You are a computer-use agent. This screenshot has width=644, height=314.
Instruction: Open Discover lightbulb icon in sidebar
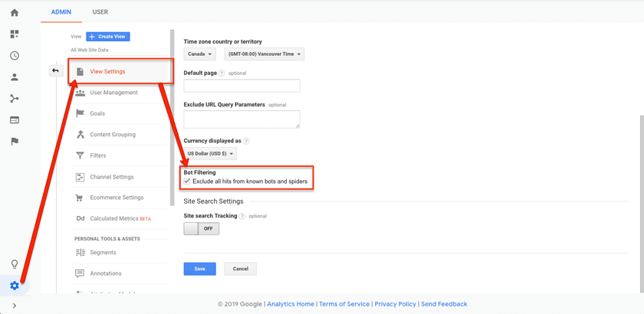(14, 264)
